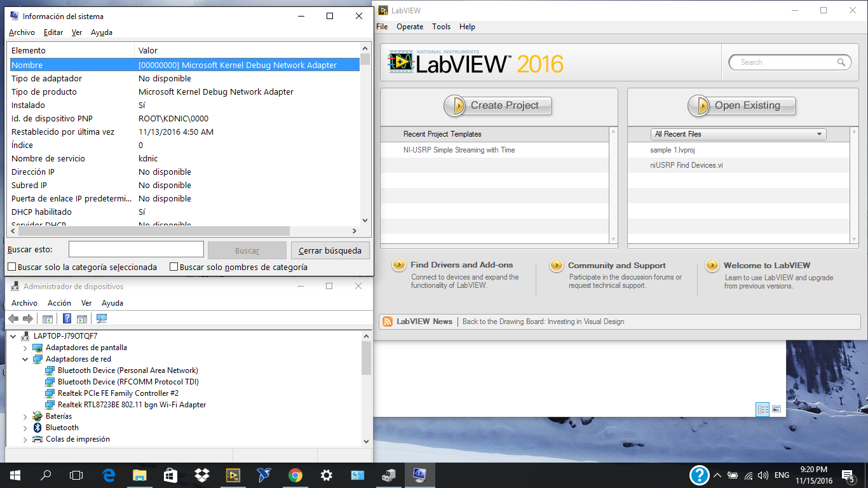
Task: Expand the Colas de impresión category
Action: [25, 439]
